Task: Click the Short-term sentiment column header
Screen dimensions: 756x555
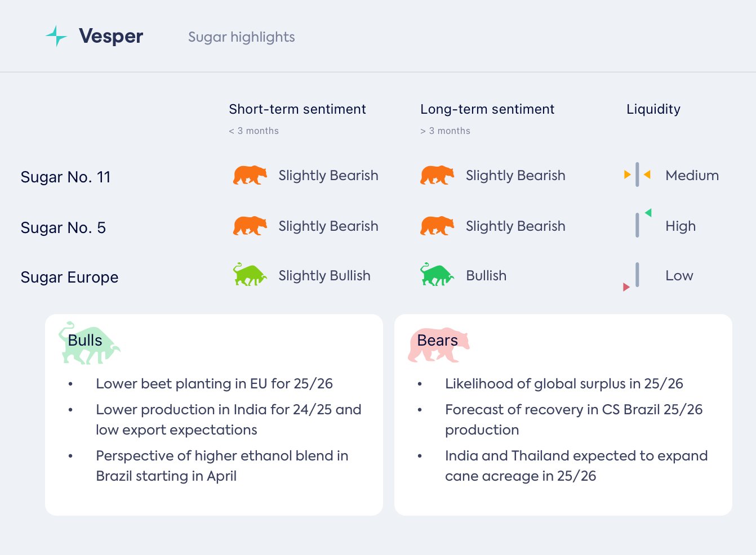Action: point(297,109)
